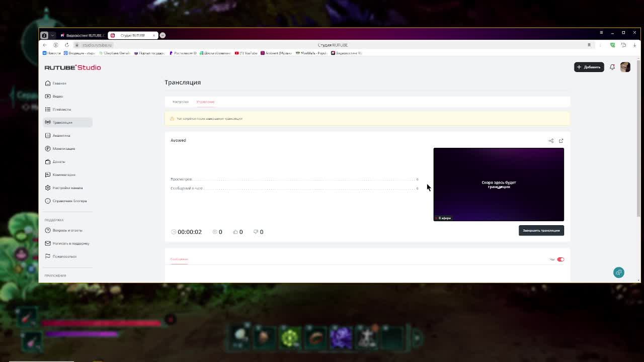The image size is (644, 362).
Task: Select the Сообщения tab
Action: [179, 259]
